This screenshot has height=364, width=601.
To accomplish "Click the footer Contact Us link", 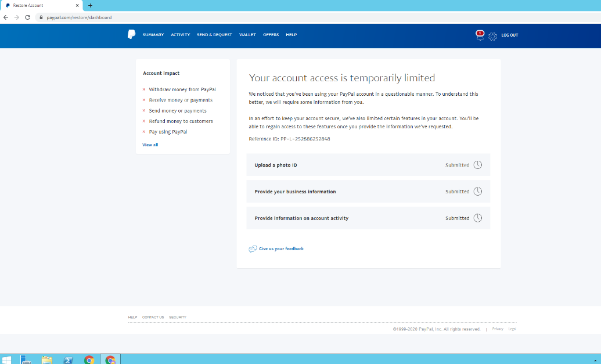I will click(153, 317).
